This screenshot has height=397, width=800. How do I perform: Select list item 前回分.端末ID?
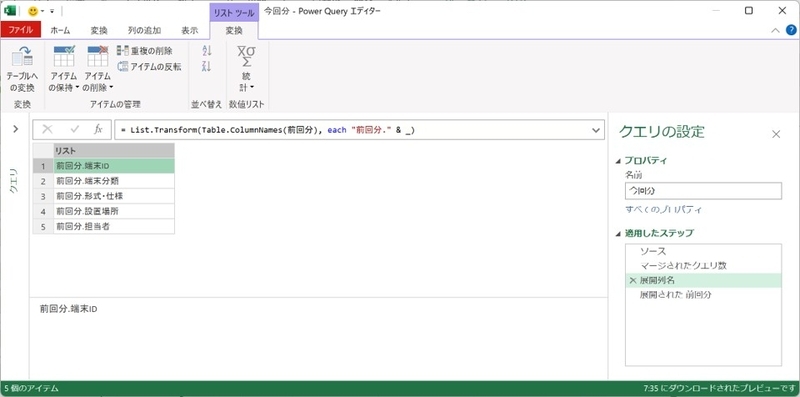pyautogui.click(x=114, y=166)
